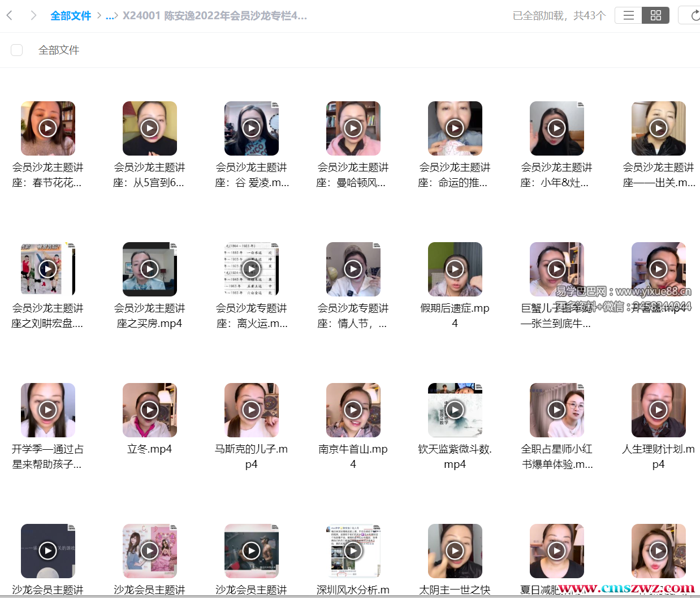Go forward with the right arrow
The width and height of the screenshot is (700, 598).
point(33,15)
